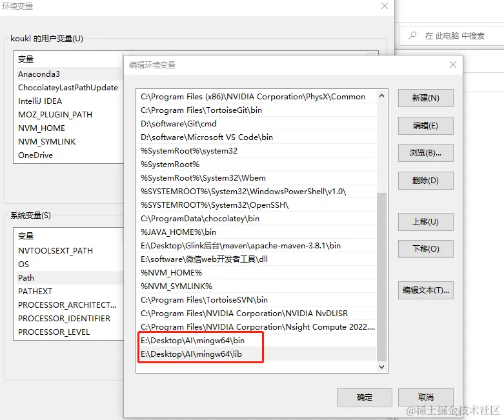Image resolution: width=504 pixels, height=420 pixels.
Task: Close the 编辑环境变量 dialog
Action: tap(453, 65)
